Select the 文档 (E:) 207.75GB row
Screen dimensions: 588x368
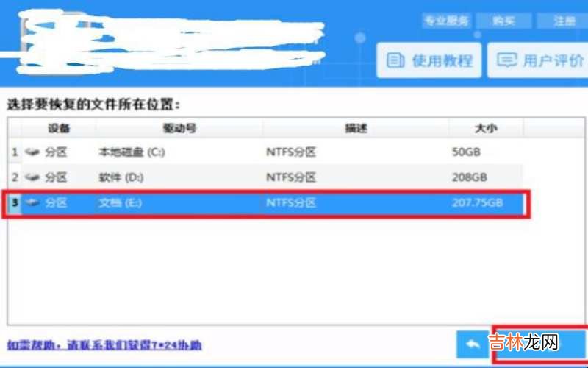pyautogui.click(x=265, y=203)
